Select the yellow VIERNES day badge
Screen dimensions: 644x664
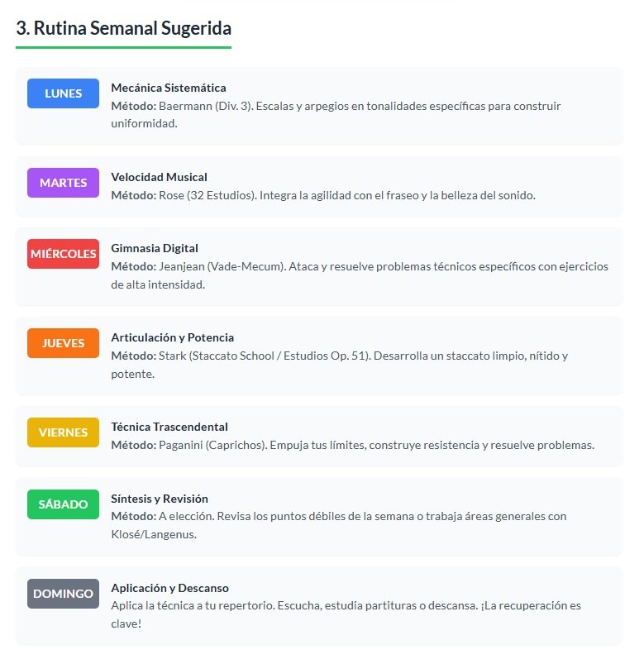pos(63,432)
